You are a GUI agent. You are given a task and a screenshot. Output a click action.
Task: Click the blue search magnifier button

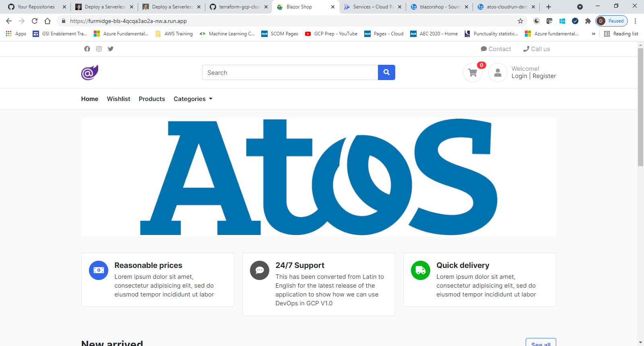(x=386, y=72)
